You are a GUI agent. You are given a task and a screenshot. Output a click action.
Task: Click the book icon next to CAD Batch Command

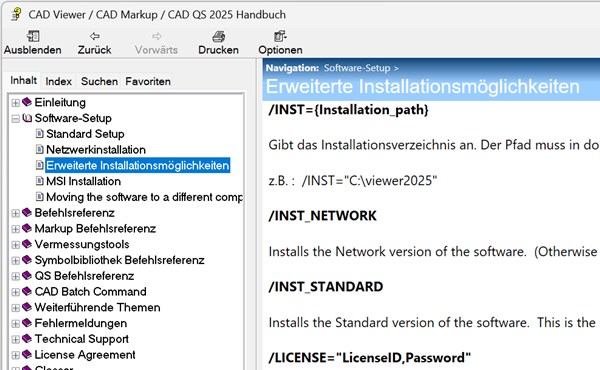pyautogui.click(x=26, y=292)
